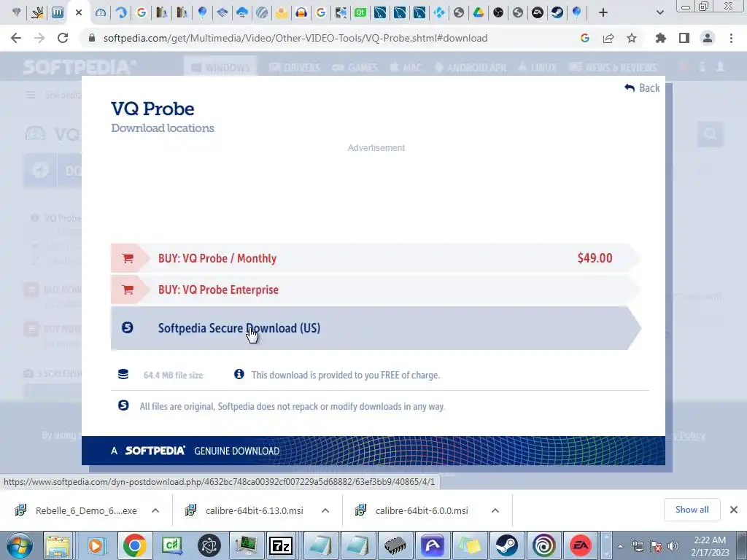Click the Back link in the download dialog

pyautogui.click(x=642, y=88)
